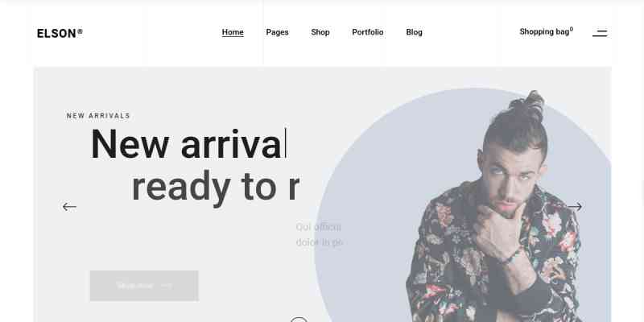This screenshot has height=322, width=644.
Task: Click the faded Shop now button
Action: (x=144, y=286)
